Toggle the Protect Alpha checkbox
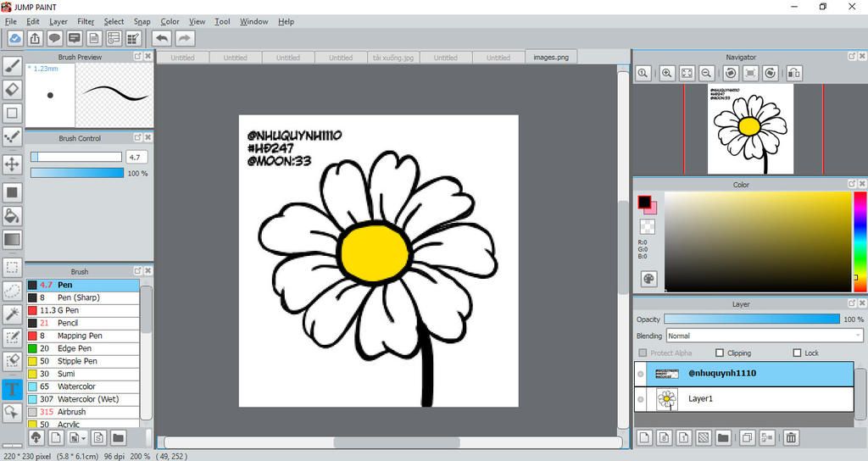The image size is (868, 461). 643,353
